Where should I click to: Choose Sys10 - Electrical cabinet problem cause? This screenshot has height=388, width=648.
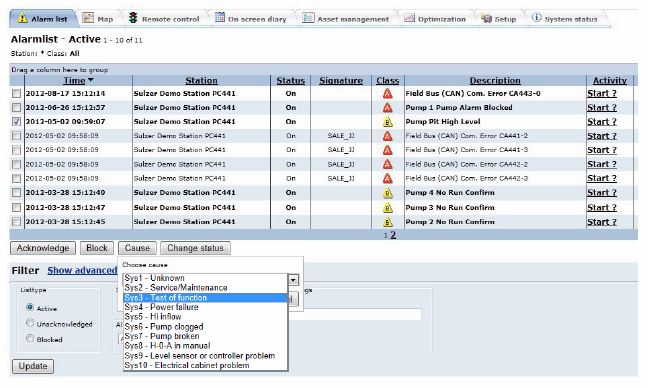205,365
